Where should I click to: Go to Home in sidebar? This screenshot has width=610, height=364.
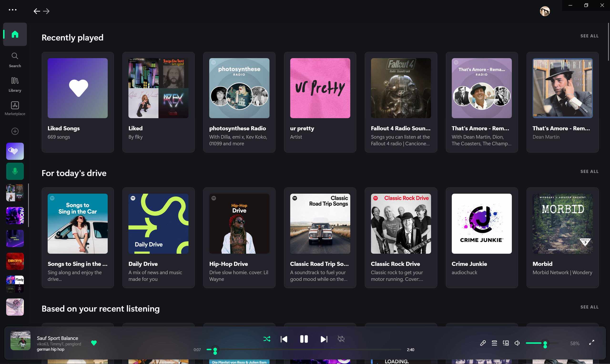15,34
